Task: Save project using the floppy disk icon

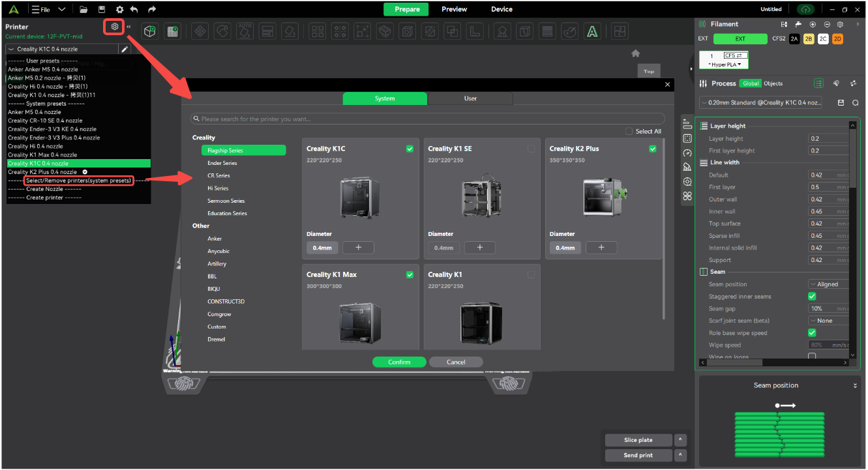Action: point(102,10)
